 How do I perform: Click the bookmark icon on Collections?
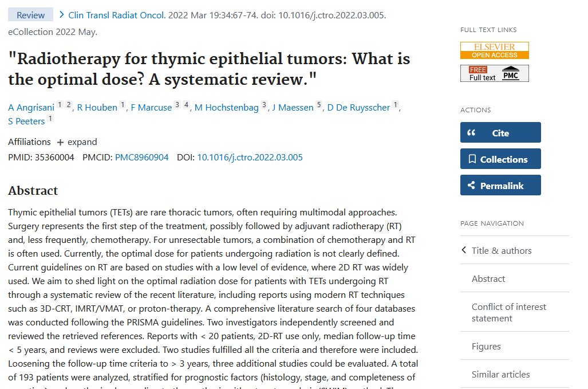tap(472, 159)
